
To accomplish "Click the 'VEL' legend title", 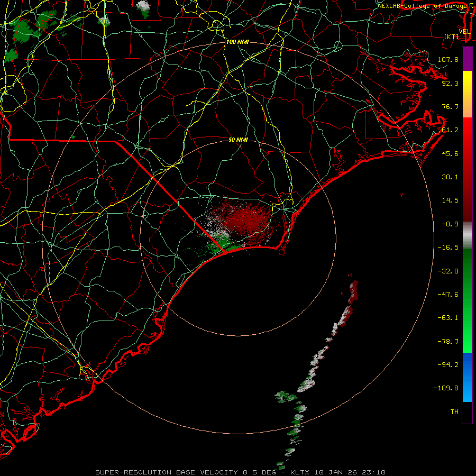I will (x=464, y=32).
